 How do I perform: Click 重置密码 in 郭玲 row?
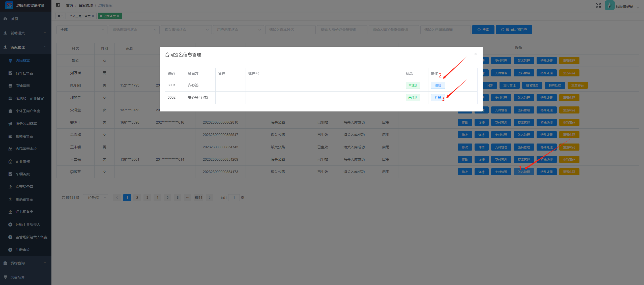click(x=569, y=61)
